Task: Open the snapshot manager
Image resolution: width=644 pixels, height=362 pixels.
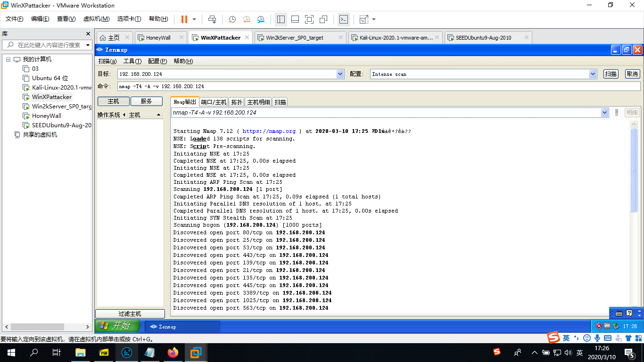Action: coord(261,19)
